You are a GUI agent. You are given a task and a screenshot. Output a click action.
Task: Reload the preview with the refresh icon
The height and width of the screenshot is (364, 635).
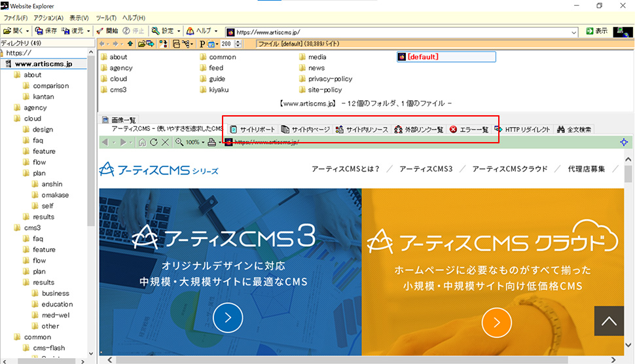153,142
